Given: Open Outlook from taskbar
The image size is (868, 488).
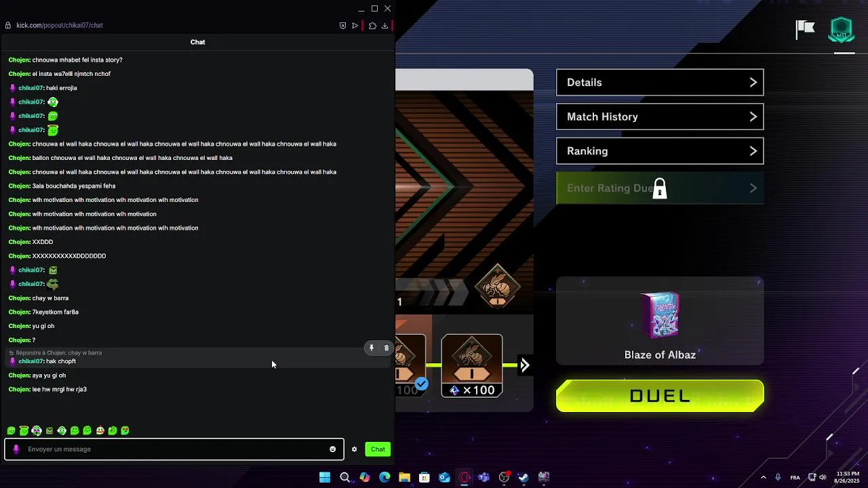Looking at the screenshot, I should click(x=444, y=477).
